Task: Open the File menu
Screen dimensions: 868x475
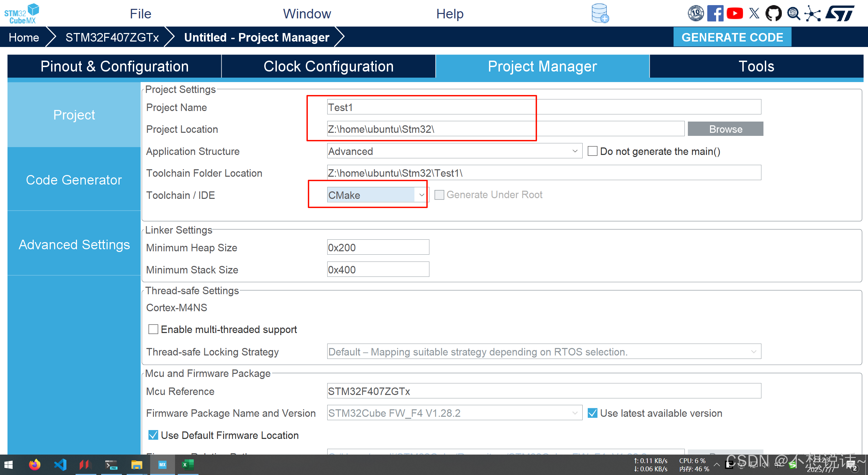Action: pyautogui.click(x=140, y=14)
